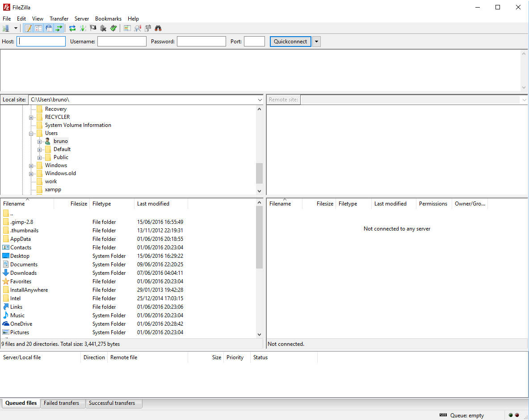Click the Music note icon
This screenshot has height=420, width=529.
click(6, 315)
